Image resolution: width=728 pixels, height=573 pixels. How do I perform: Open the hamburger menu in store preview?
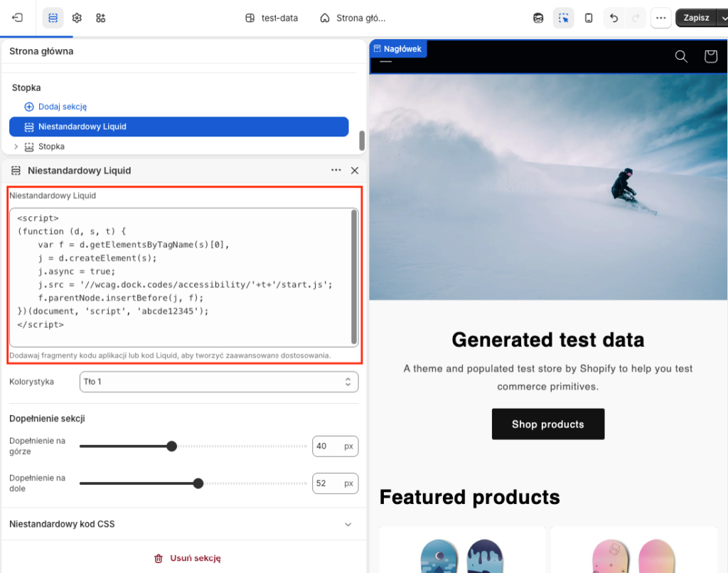pos(386,61)
